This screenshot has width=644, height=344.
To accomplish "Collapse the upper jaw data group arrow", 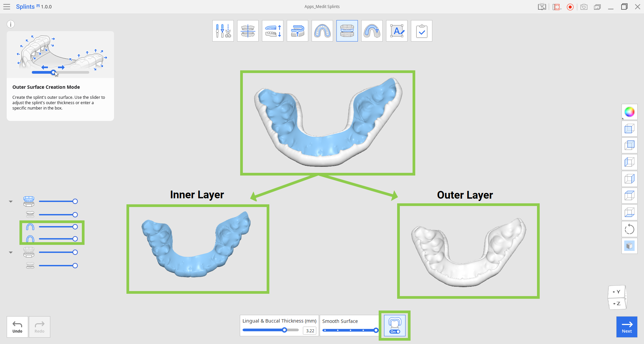I will [11, 202].
